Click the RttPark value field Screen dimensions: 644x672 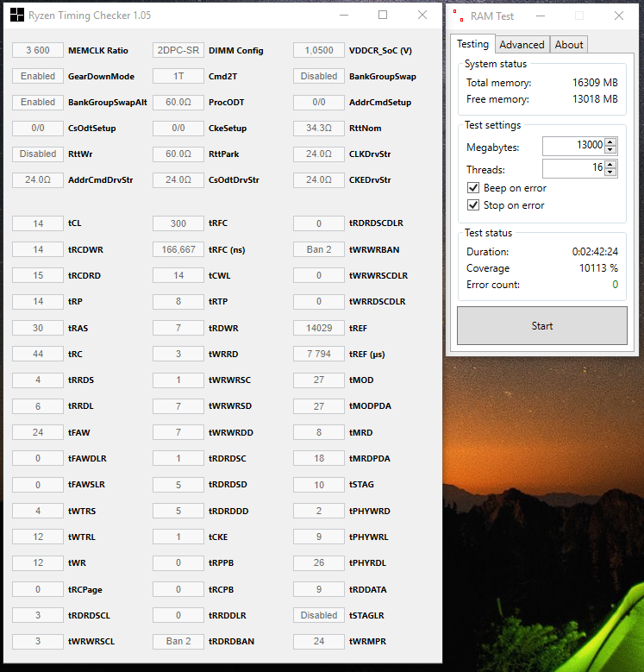[x=178, y=154]
